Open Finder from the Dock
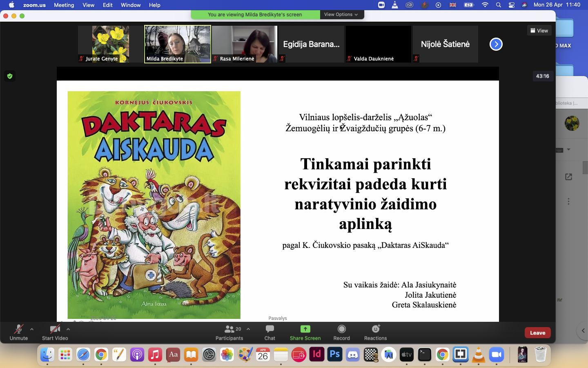This screenshot has width=588, height=368. 47,355
